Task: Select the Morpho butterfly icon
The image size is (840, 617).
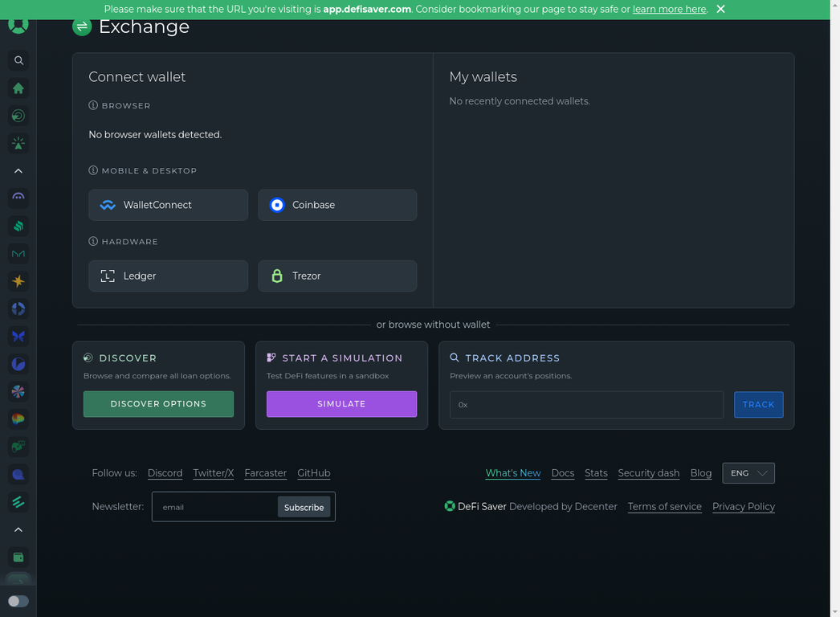Action: pyautogui.click(x=18, y=336)
